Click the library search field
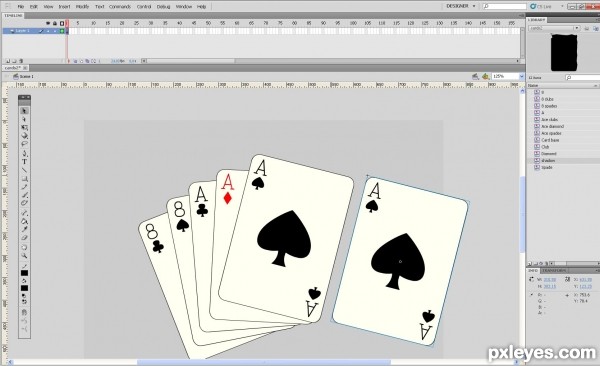Screen dimensions: 600x366 pos(583,78)
